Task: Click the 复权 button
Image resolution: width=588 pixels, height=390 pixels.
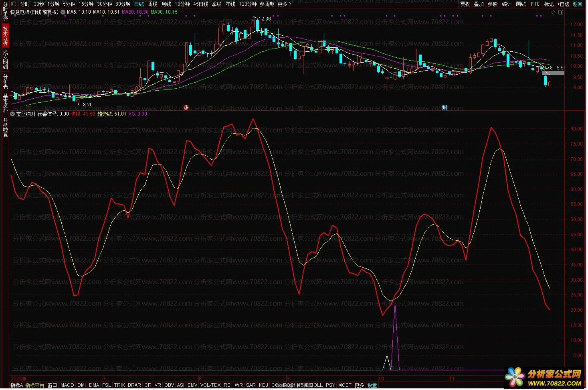Action: 465,4
